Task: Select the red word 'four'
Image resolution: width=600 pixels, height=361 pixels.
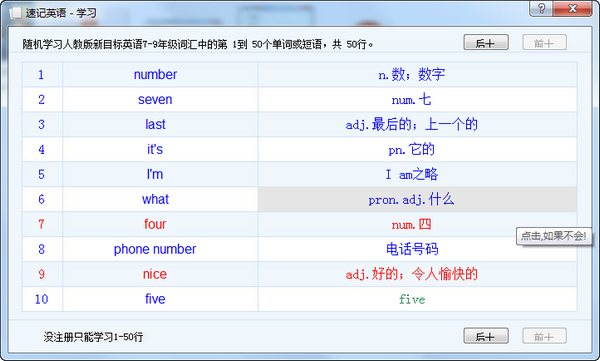Action: pyautogui.click(x=155, y=224)
